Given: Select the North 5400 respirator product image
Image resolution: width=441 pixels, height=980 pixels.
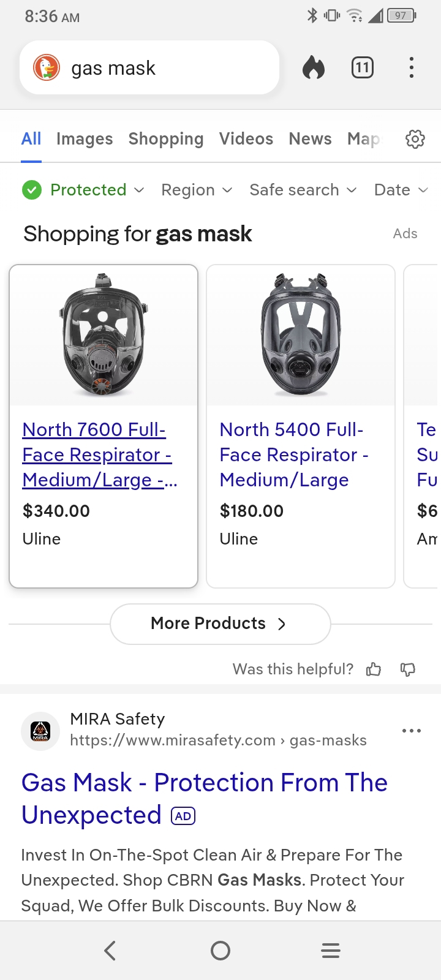Looking at the screenshot, I should coord(301,335).
